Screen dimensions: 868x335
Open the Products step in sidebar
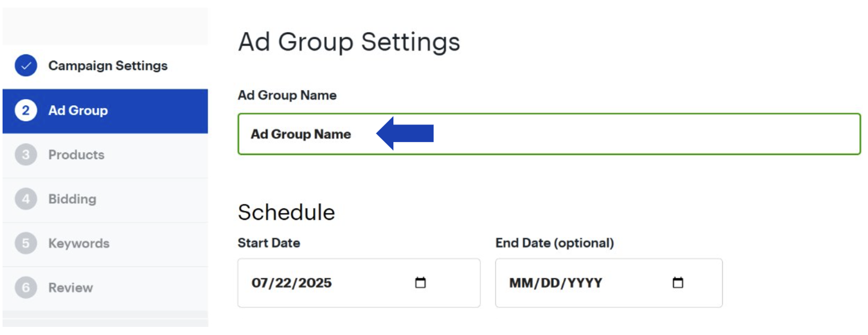pos(76,155)
